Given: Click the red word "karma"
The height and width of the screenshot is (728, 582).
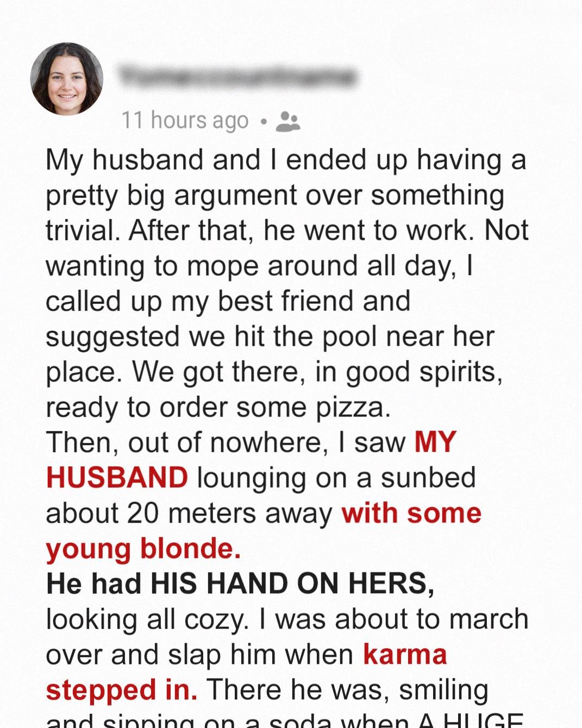Looking at the screenshot, I should point(405,654).
